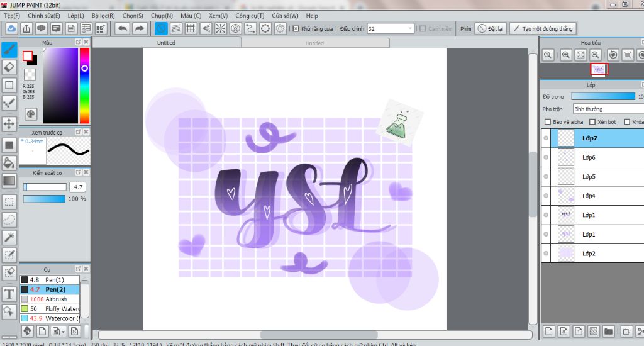Select the Gradient tool
Image resolution: width=644 pixels, height=346 pixels.
click(x=9, y=181)
